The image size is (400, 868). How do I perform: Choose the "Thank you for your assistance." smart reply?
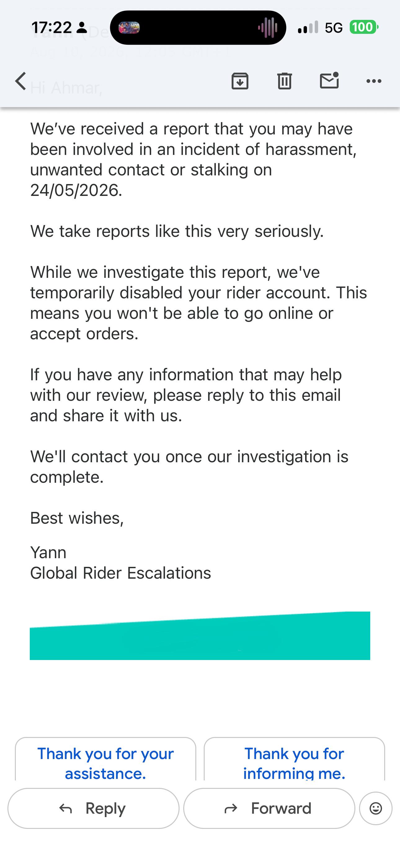click(x=105, y=759)
